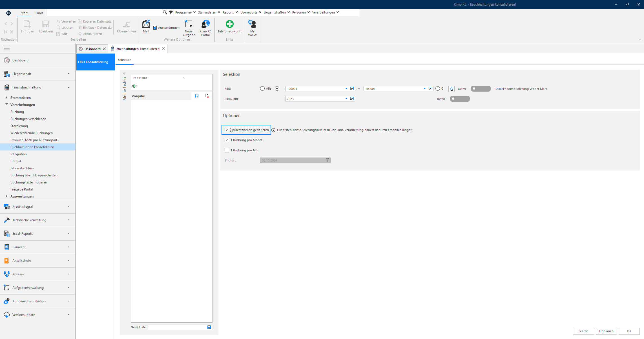Viewport: 644px width, 339px height.
Task: Save new list using disk icon by Neue Liste
Action: click(209, 327)
